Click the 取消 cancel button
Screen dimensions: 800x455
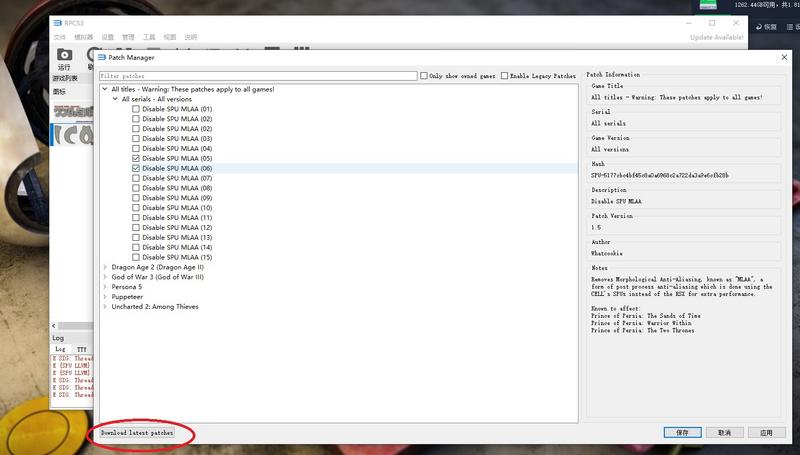(724, 433)
